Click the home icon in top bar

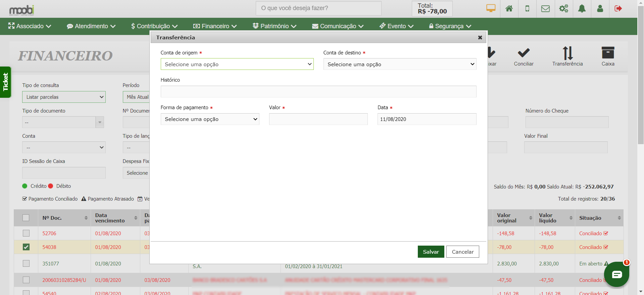tap(509, 8)
